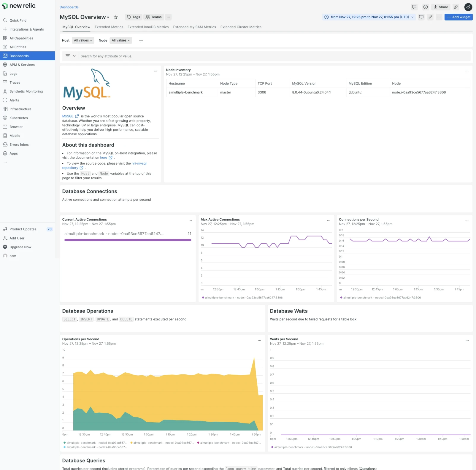The image size is (476, 470).
Task: Open Integrations & Agents
Action: point(26,29)
